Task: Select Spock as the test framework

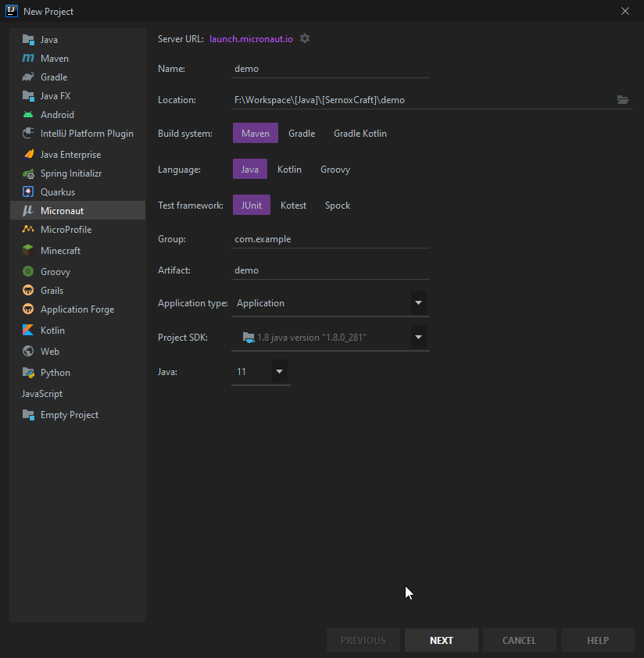Action: click(337, 206)
